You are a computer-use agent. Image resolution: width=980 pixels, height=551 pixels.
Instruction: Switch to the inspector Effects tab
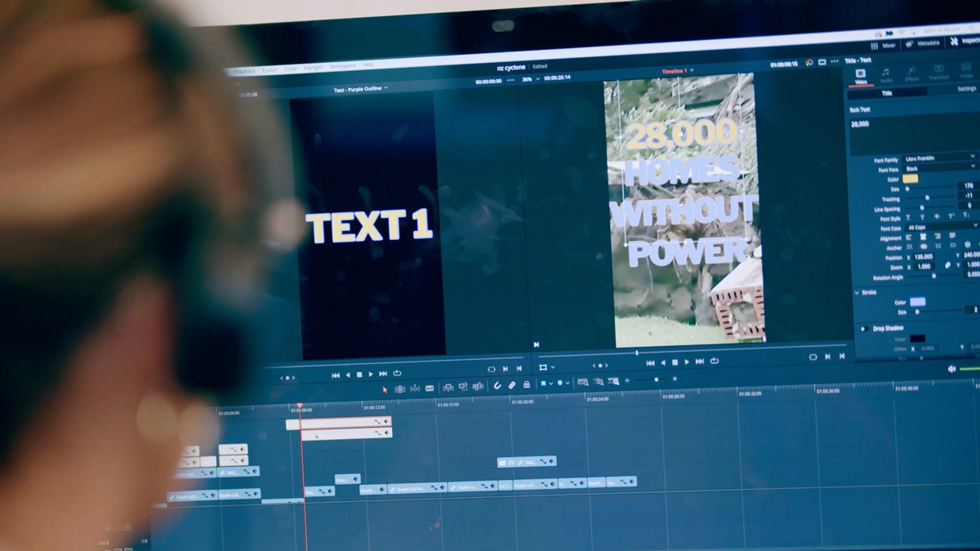click(911, 73)
